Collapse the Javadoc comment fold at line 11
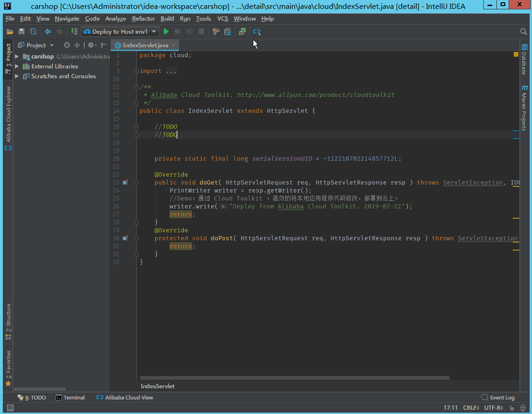Image resolution: width=532 pixels, height=414 pixels. click(136, 87)
